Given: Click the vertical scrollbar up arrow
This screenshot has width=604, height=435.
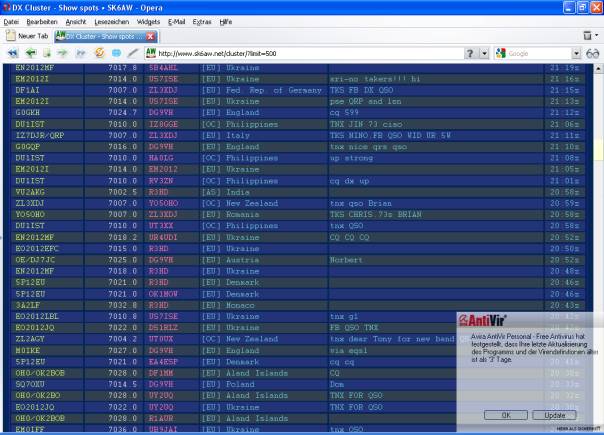Looking at the screenshot, I should click(598, 69).
